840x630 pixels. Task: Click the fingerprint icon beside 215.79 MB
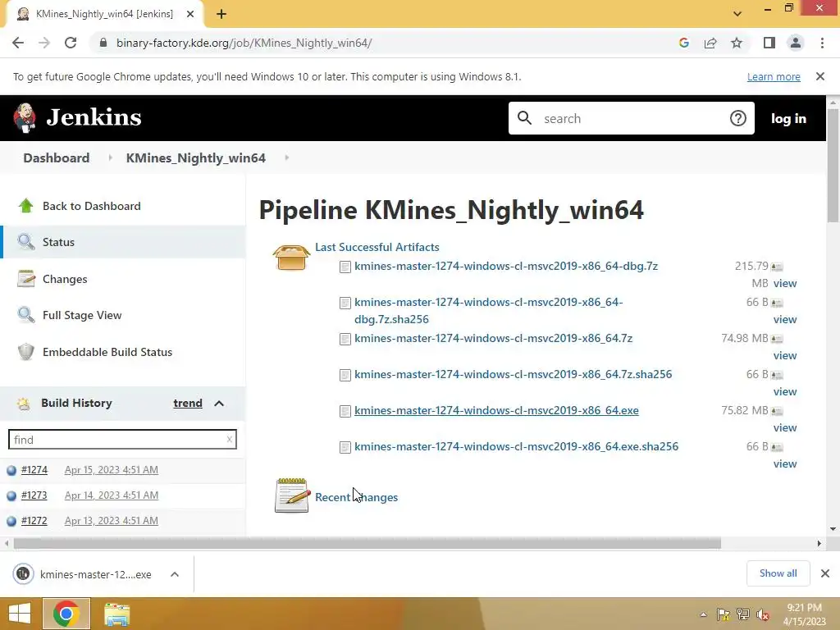coord(777,267)
